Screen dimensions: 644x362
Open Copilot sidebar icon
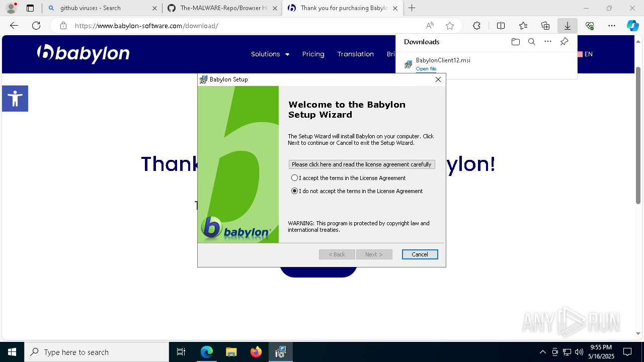click(632, 26)
